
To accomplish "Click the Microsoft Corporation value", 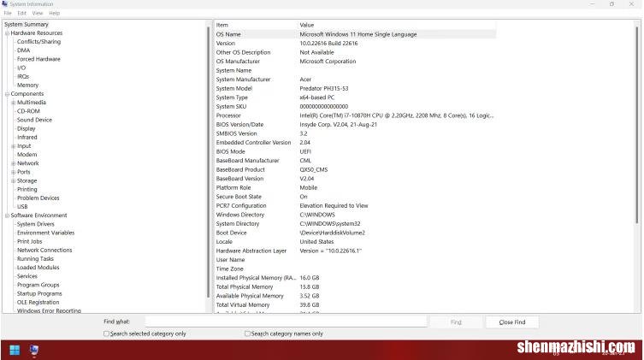I will click(x=328, y=62).
